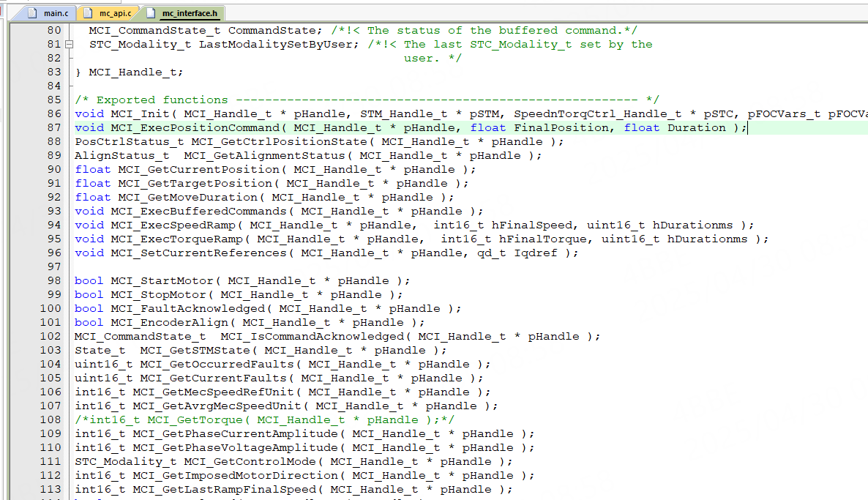Click MCI_SetCurrentReferences on line 96
Viewport: 868px width, 500px height.
[x=199, y=253]
